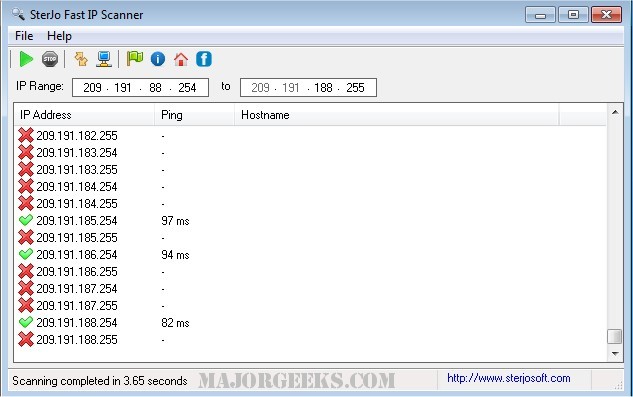Visit the sterjosoft.com link
The height and width of the screenshot is (397, 633).
(509, 378)
